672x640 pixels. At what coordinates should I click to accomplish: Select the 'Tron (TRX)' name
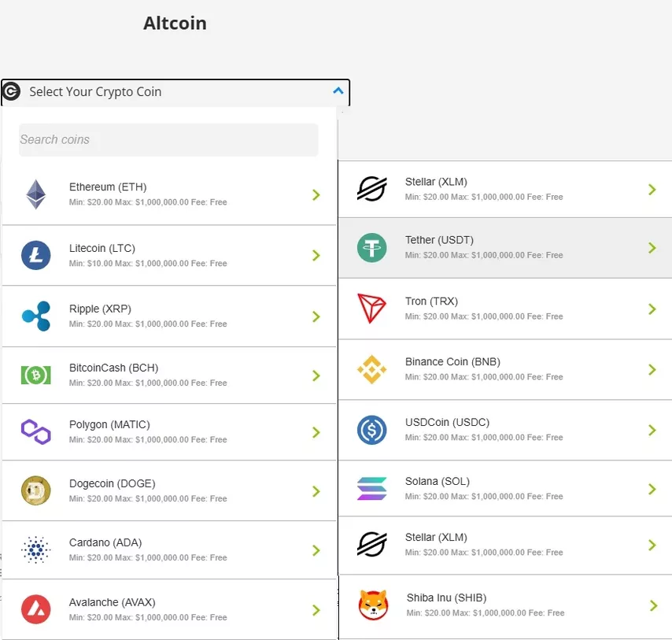tap(431, 302)
